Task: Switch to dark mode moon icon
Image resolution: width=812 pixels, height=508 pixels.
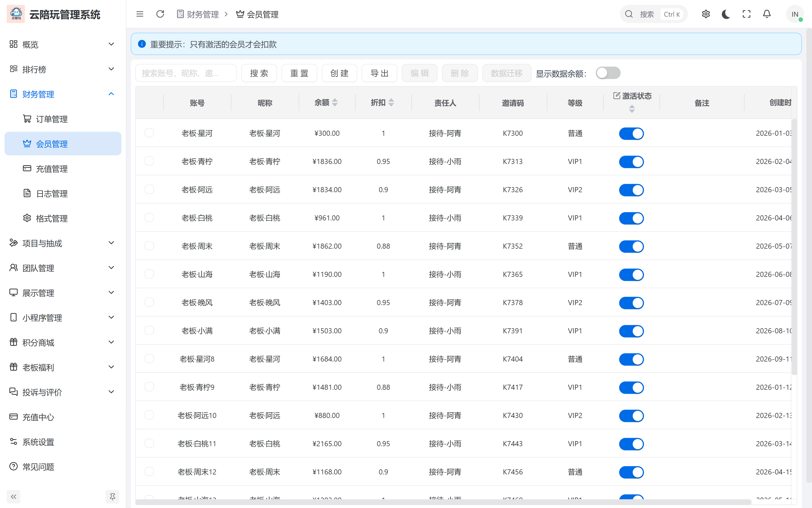Action: pos(726,14)
